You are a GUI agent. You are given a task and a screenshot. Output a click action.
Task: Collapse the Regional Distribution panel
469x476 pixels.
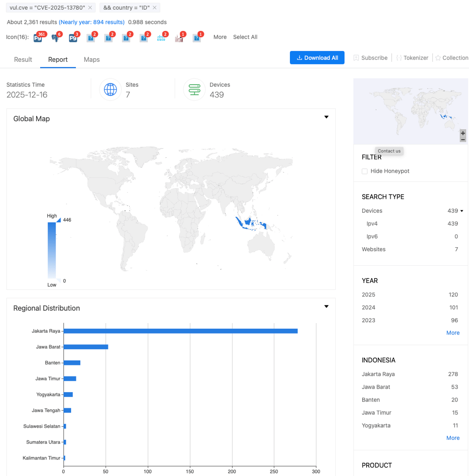coord(326,306)
